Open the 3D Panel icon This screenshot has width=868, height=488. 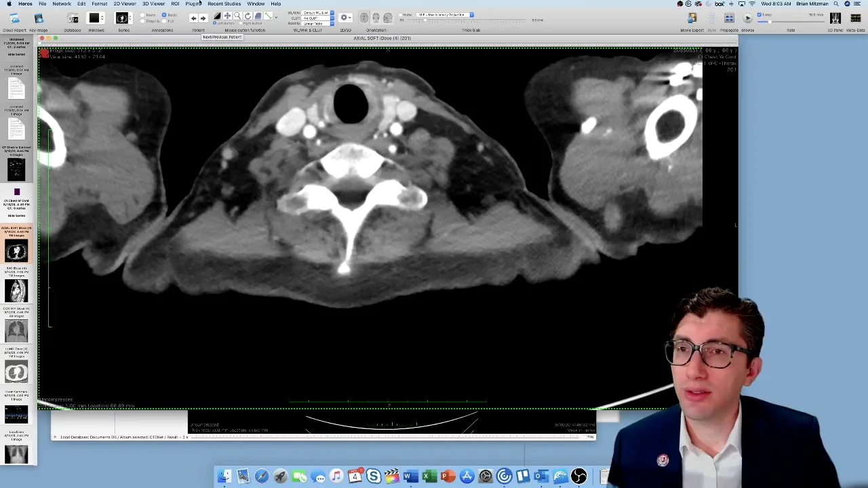point(835,18)
